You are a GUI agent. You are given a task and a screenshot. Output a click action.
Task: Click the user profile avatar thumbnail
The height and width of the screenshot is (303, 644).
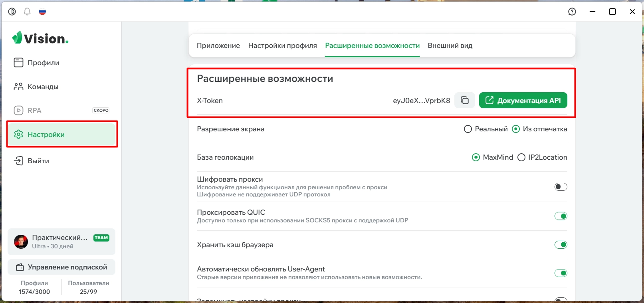21,242
